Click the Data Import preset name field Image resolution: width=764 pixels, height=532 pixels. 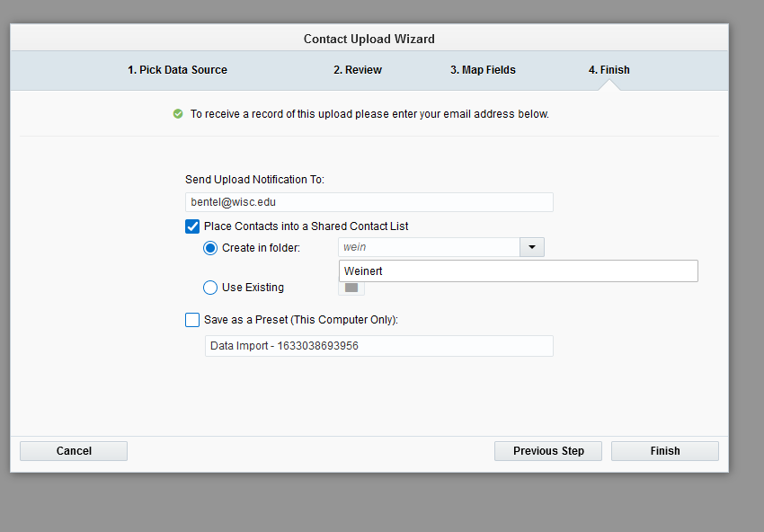[x=378, y=346]
